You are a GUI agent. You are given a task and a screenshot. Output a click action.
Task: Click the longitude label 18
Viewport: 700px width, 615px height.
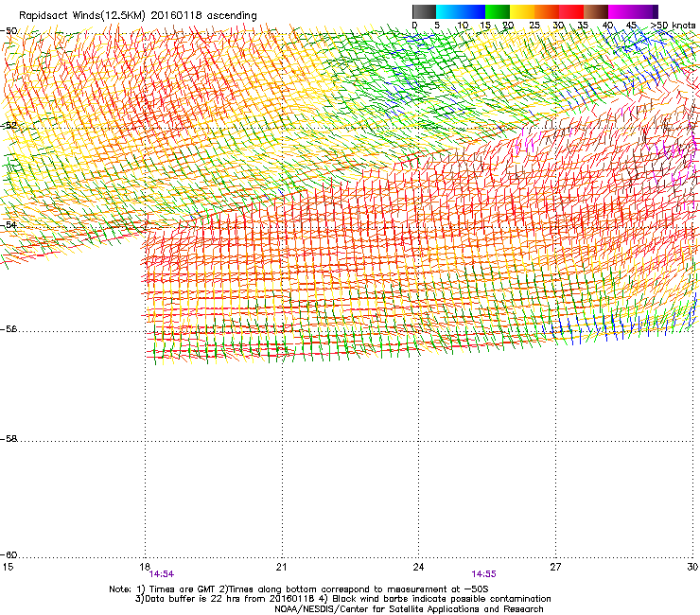[x=144, y=567]
